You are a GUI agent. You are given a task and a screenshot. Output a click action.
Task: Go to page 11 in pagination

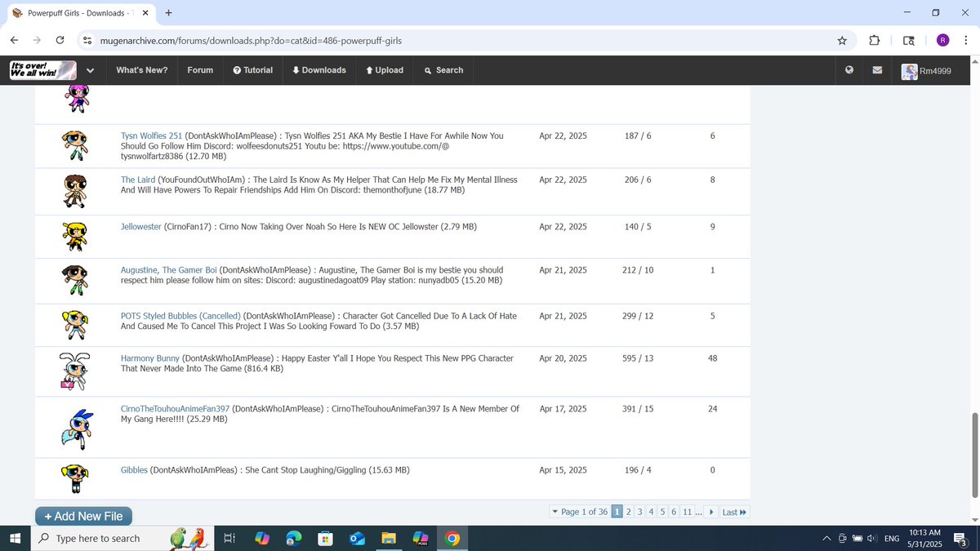[687, 512]
